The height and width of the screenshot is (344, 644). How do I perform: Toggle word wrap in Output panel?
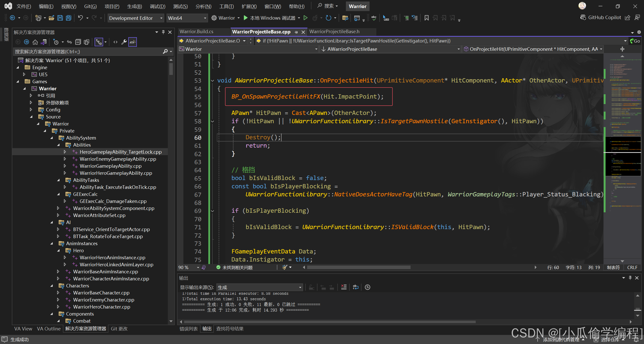coord(355,287)
